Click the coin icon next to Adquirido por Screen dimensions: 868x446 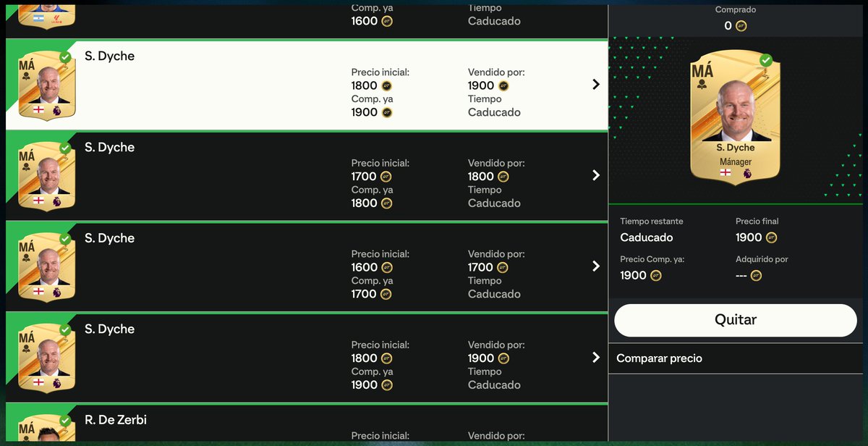755,275
